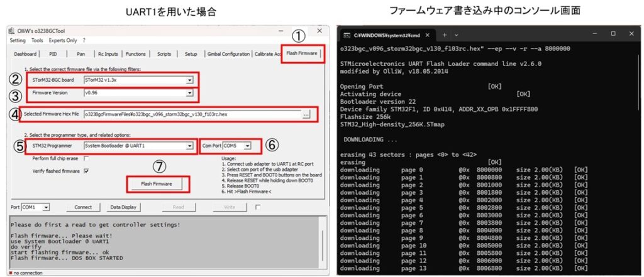This screenshot has width=644, height=277.
Task: Expand the STorM32-BGC board dropdown
Action: [x=189, y=80]
